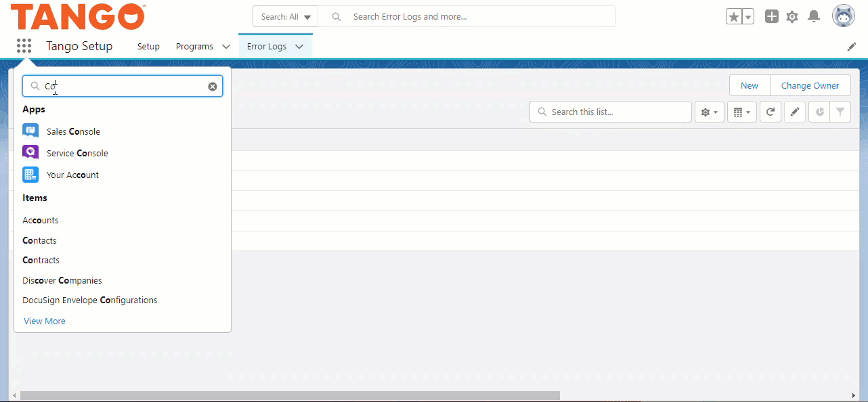Switch to the Setup tab

(148, 46)
